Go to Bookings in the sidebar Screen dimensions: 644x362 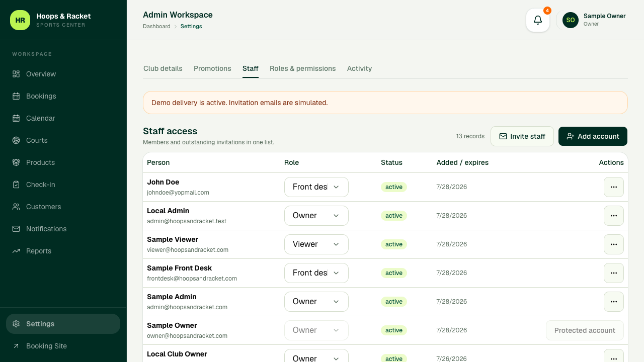[x=63, y=96]
